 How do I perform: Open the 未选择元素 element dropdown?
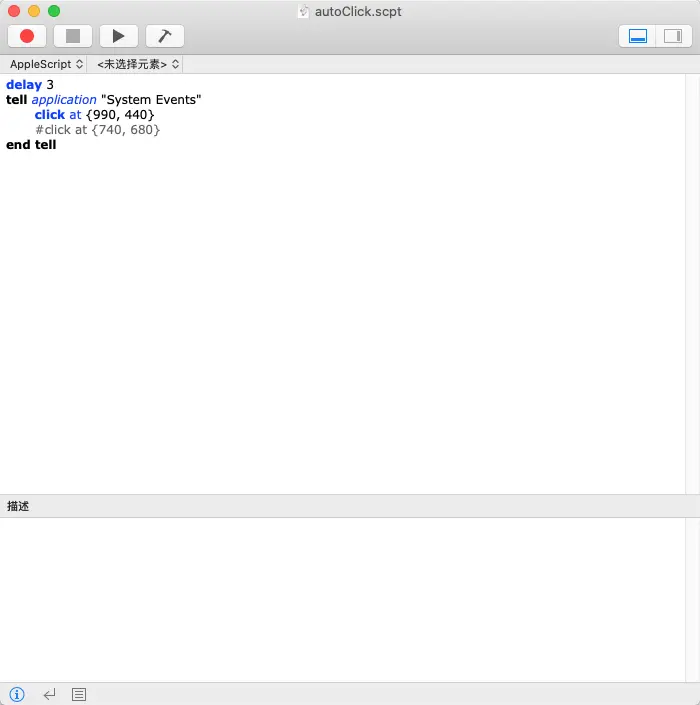pos(138,64)
